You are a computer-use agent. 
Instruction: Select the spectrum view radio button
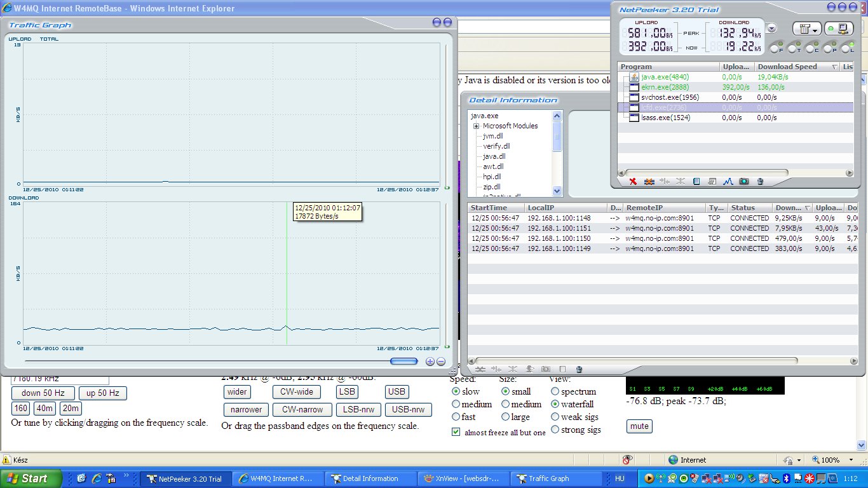point(555,391)
